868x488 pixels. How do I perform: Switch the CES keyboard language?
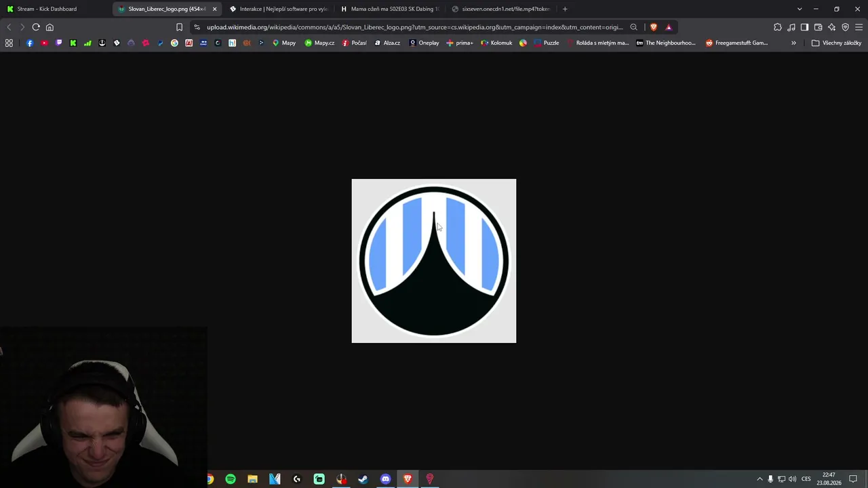(x=806, y=479)
